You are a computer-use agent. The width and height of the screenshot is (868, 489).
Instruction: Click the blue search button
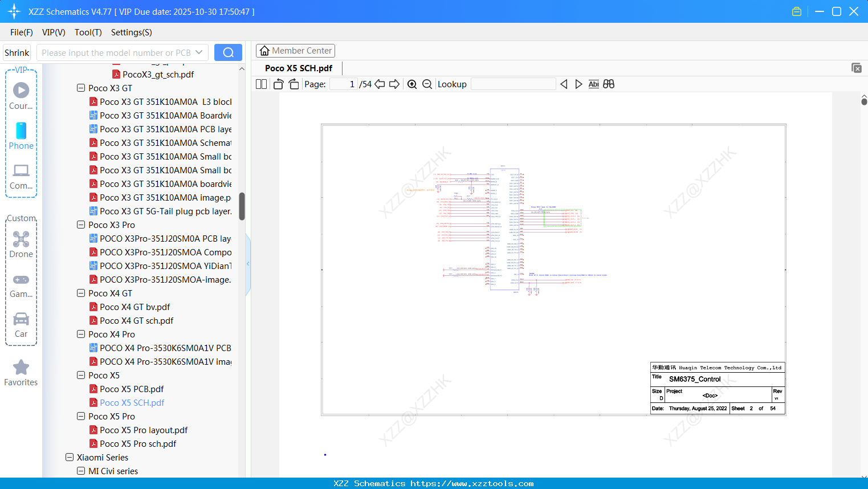pyautogui.click(x=228, y=52)
